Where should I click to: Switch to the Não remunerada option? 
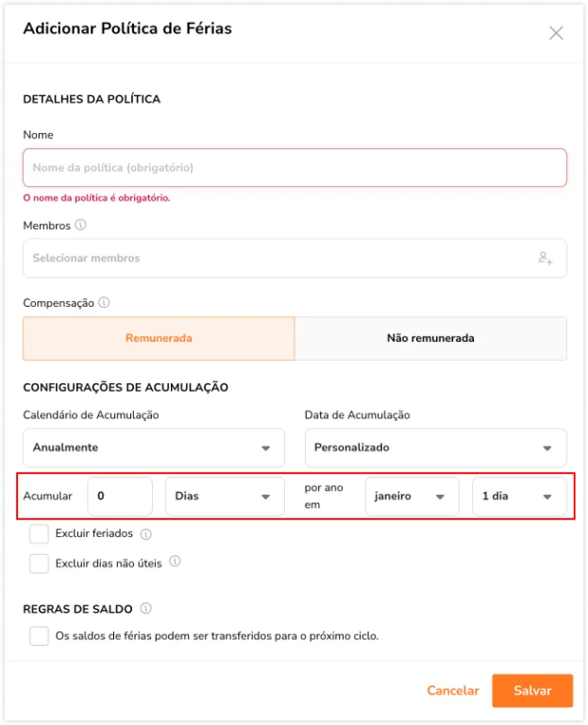430,339
